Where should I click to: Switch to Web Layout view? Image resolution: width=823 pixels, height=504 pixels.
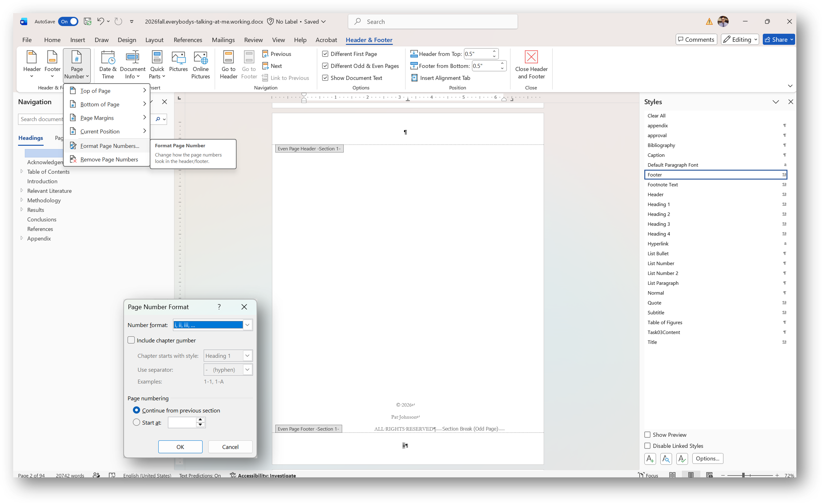pyautogui.click(x=709, y=475)
